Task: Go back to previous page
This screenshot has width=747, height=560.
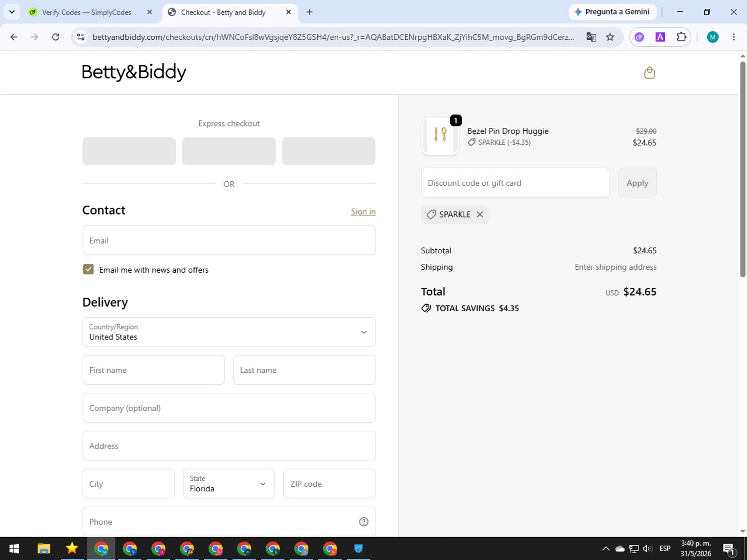Action: 14,37
